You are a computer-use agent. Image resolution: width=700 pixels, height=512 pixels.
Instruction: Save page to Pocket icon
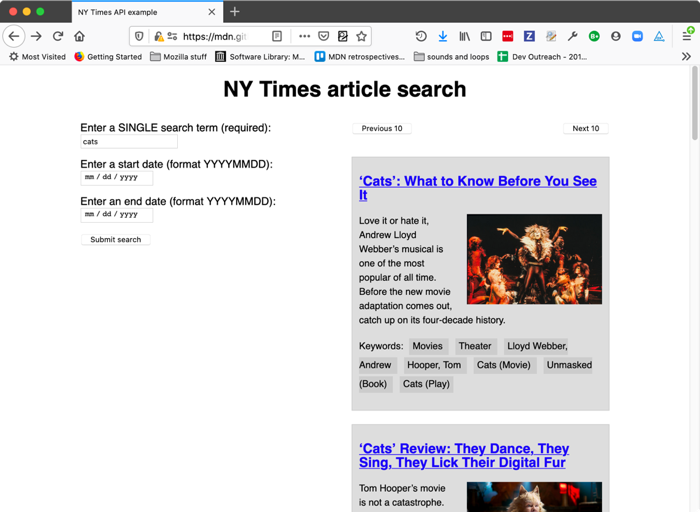[x=323, y=36]
